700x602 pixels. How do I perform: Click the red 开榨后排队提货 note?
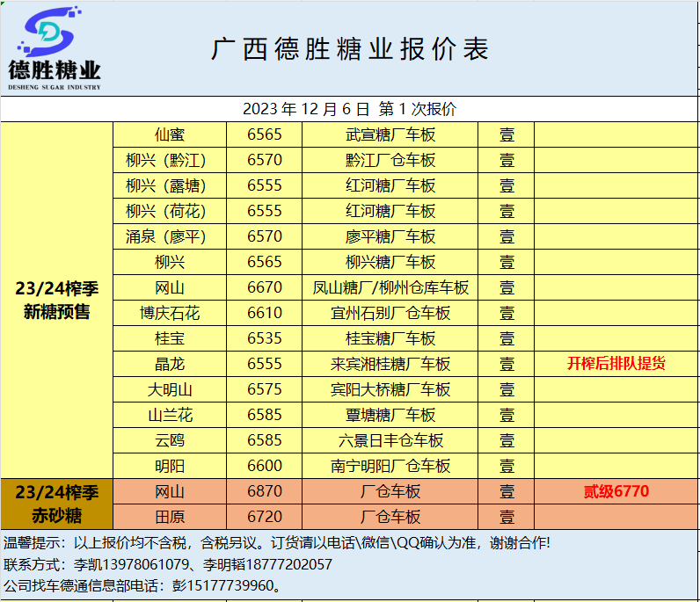click(616, 365)
